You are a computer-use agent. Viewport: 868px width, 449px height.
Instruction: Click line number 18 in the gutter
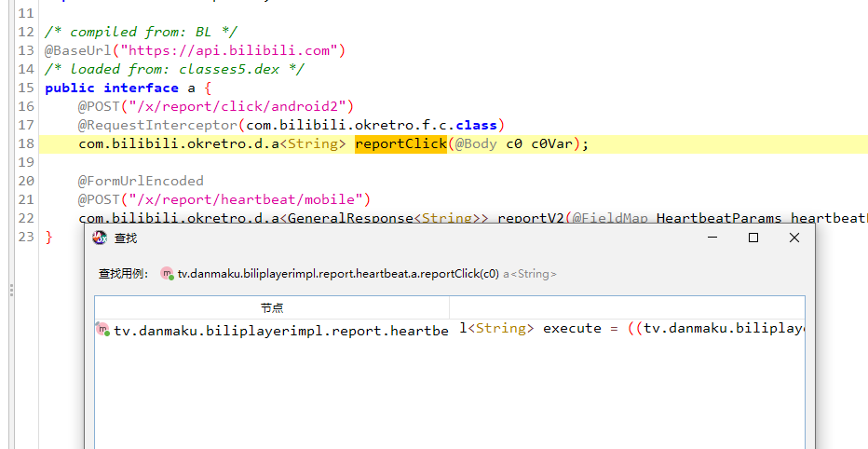click(x=26, y=144)
